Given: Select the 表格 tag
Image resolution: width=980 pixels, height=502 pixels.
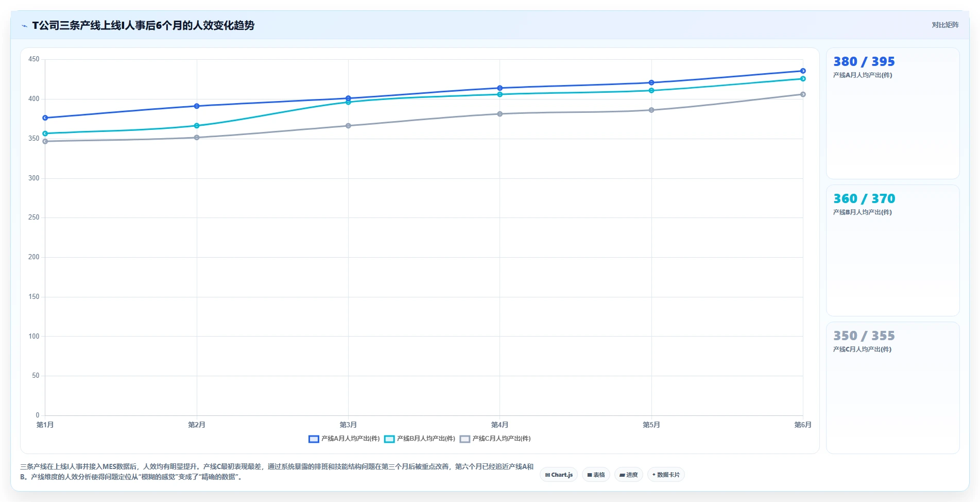Looking at the screenshot, I should (596, 475).
